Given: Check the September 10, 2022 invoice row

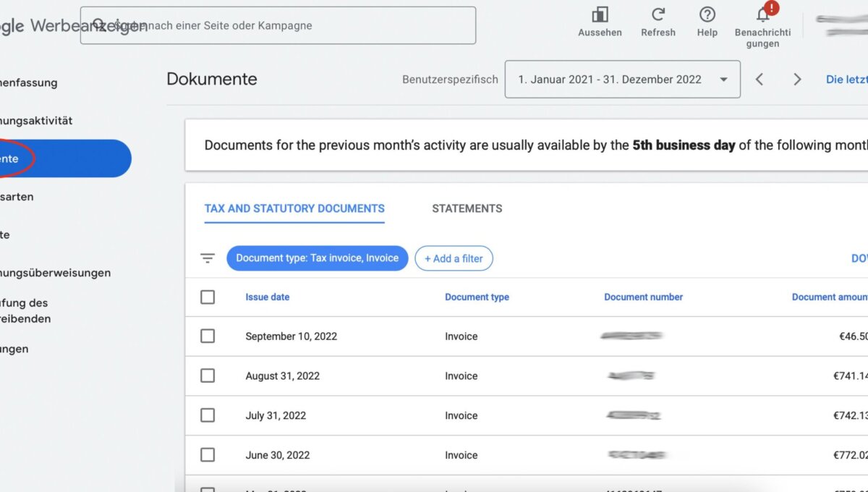Looking at the screenshot, I should (208, 336).
